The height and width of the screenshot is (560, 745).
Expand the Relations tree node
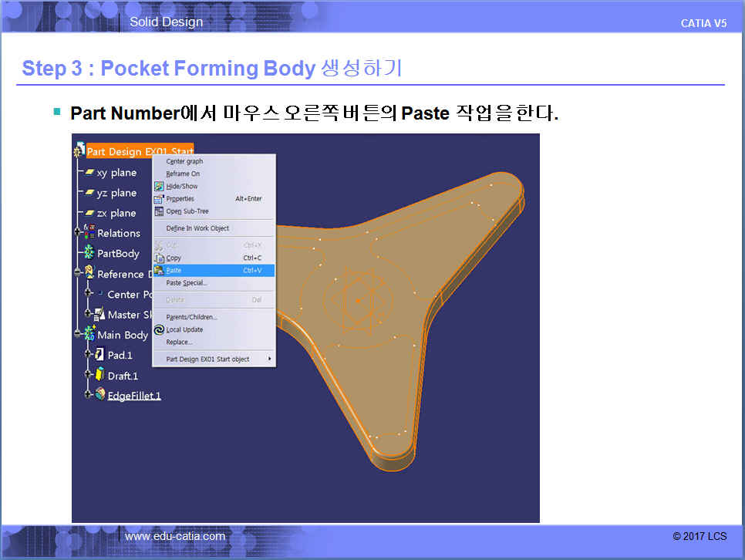(77, 233)
